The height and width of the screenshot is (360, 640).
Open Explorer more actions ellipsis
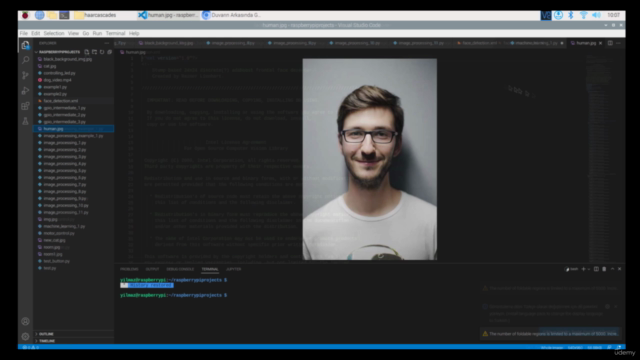click(107, 43)
